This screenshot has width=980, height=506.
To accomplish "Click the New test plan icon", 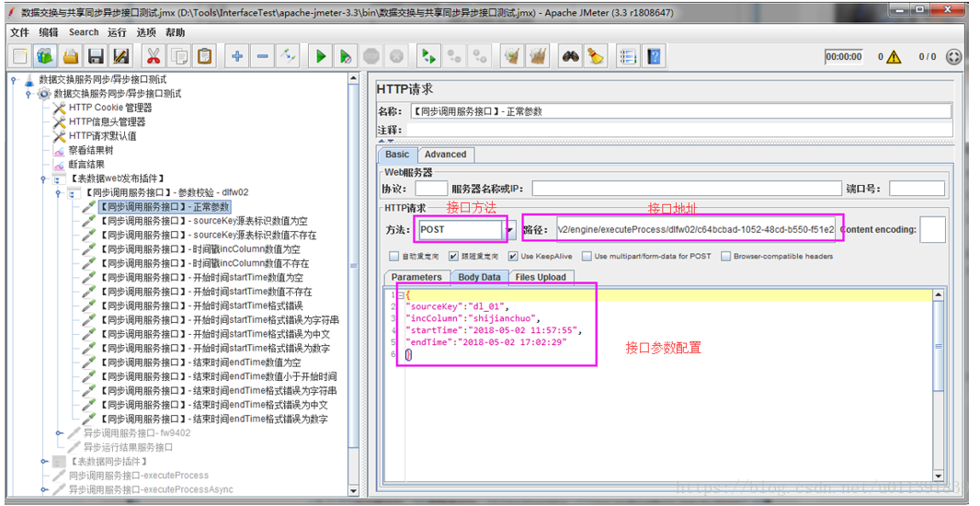I will pos(20,56).
